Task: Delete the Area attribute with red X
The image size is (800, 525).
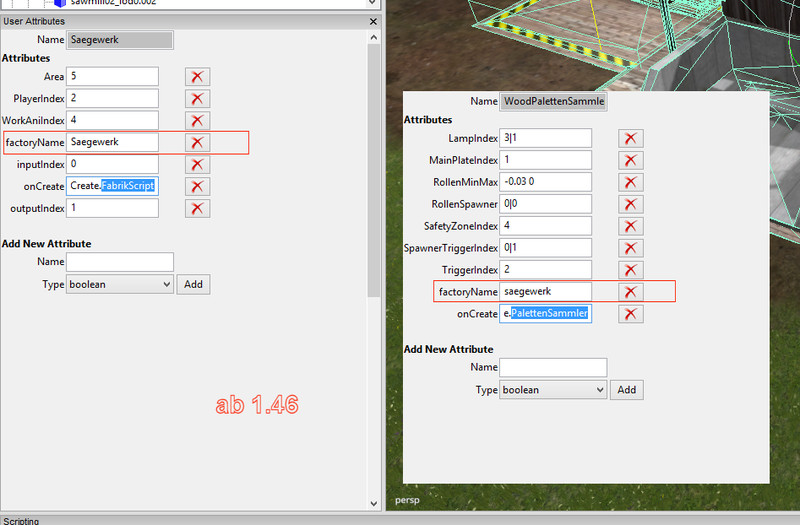Action: click(197, 77)
